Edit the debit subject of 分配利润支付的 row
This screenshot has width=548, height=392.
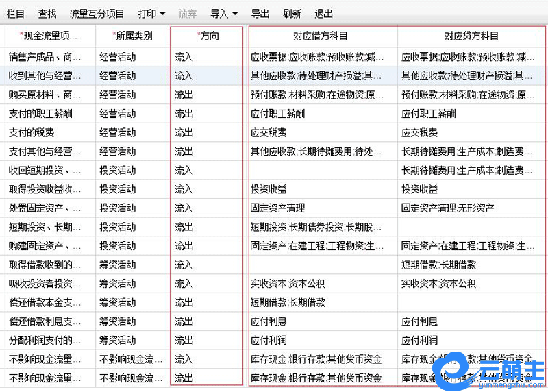click(x=323, y=340)
